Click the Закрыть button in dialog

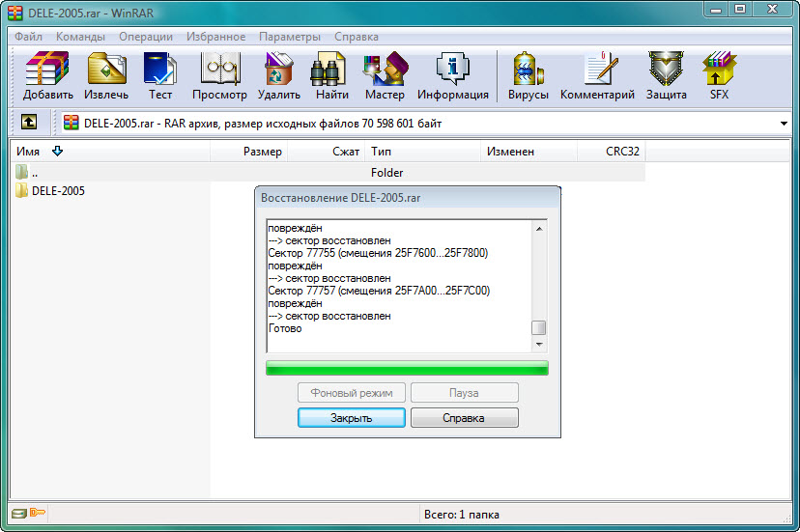coord(352,418)
